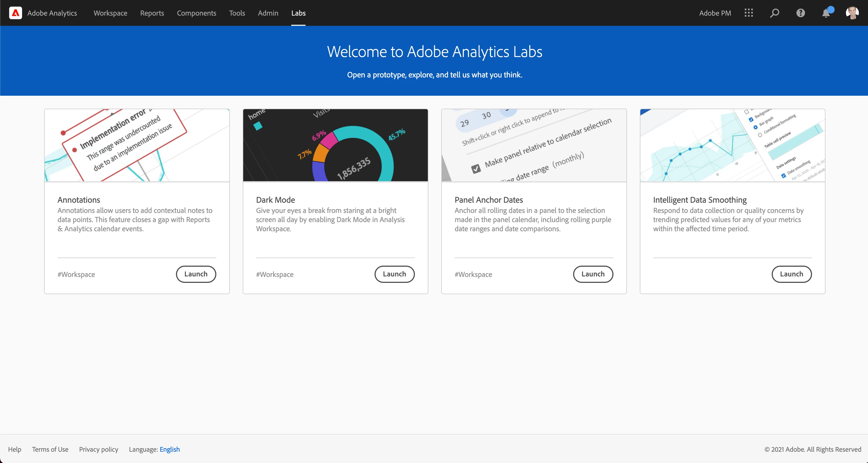
Task: Launch Intelligent Data Smoothing prototype
Action: [x=791, y=274]
